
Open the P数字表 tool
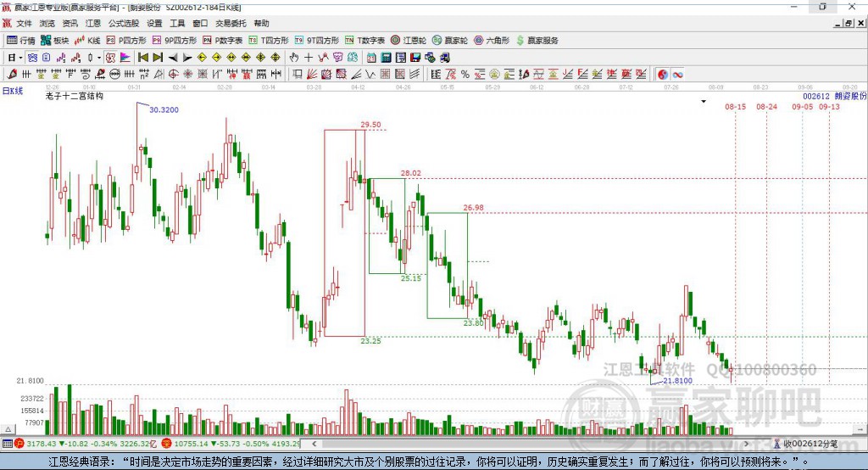pos(223,41)
